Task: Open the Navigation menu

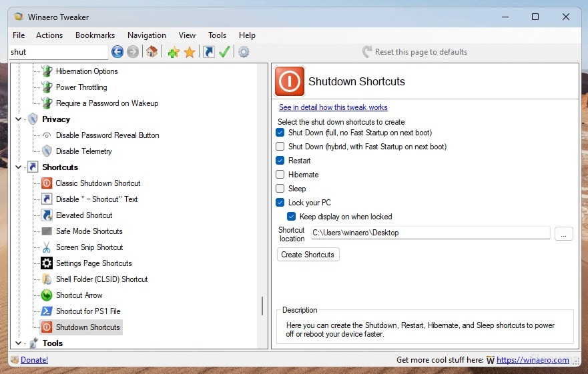Action: [x=146, y=35]
